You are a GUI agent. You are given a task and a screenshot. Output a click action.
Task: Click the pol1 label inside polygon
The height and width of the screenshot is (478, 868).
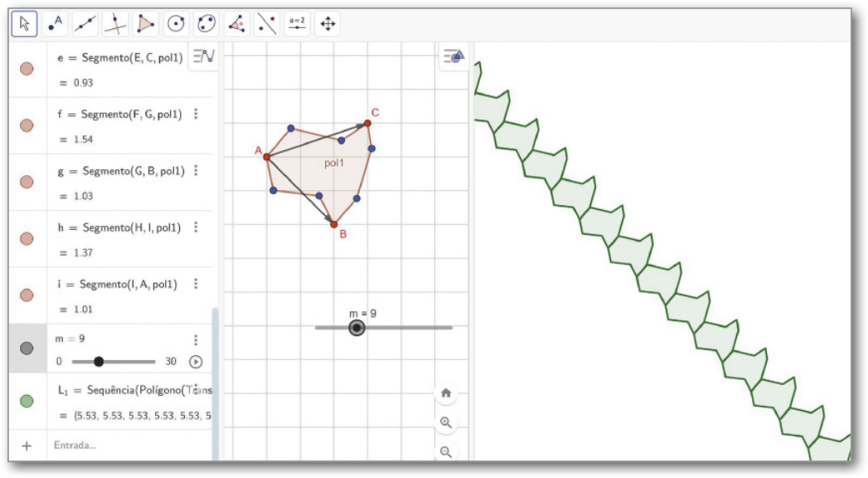click(x=334, y=163)
